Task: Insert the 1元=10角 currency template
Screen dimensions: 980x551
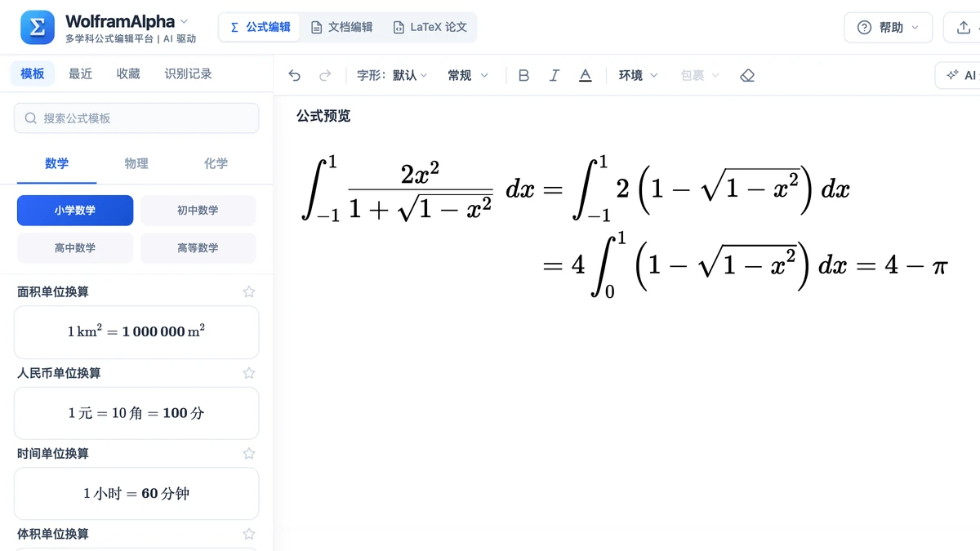Action: (136, 413)
